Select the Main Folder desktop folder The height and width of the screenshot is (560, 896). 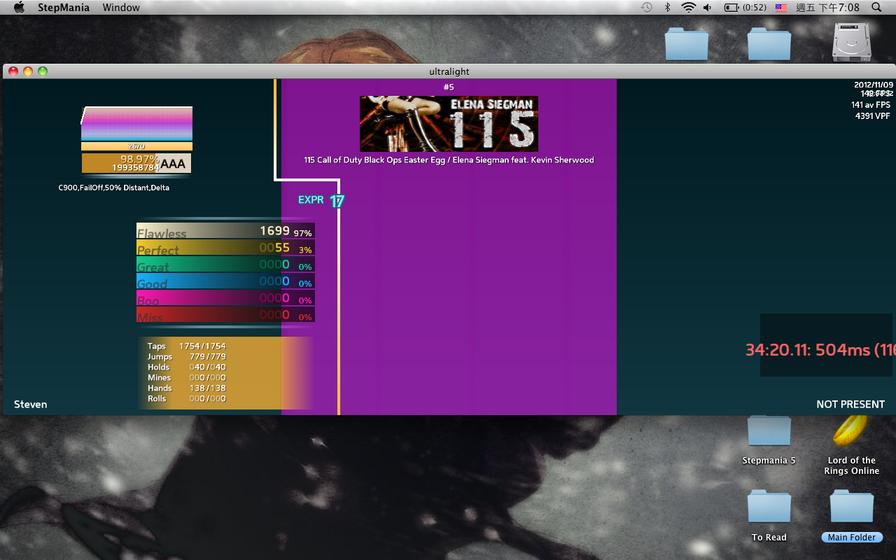pos(851,516)
